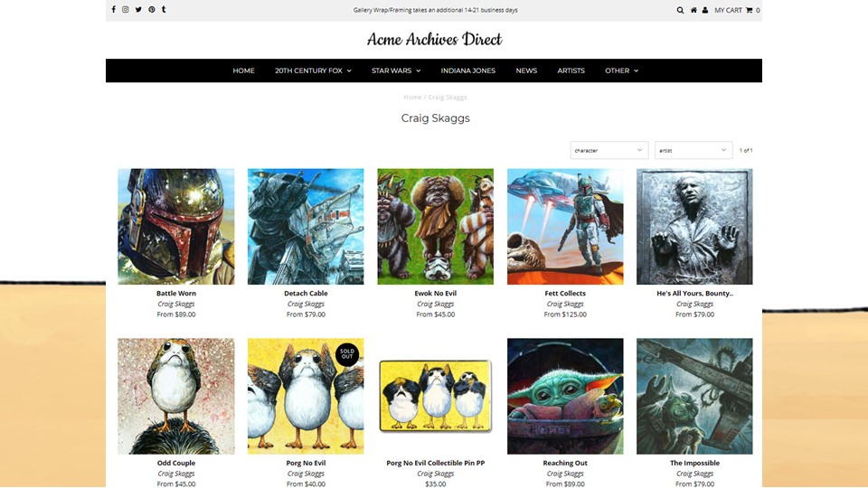Screen dimensions: 868x488
Task: Open the Tumblr social icon
Action: point(164,9)
